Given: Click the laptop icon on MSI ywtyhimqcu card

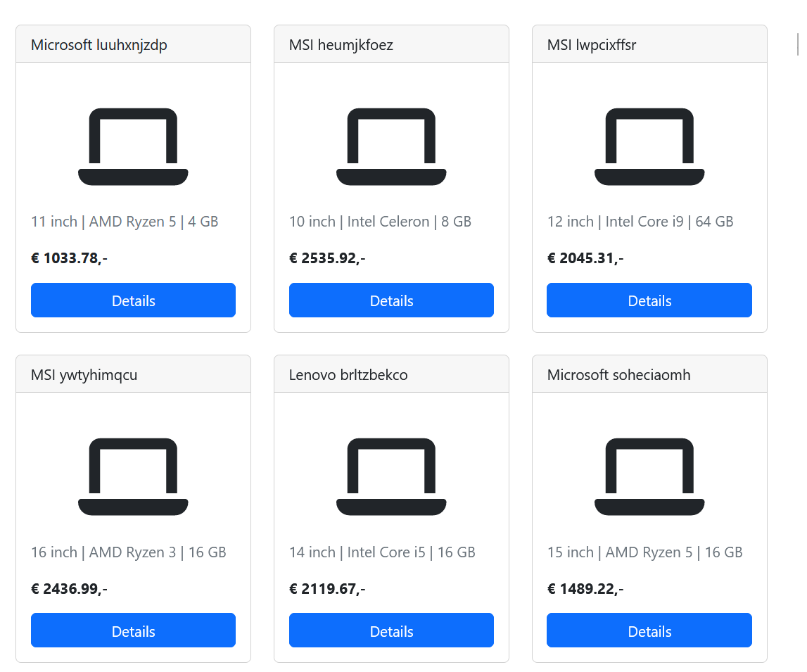Looking at the screenshot, I should pos(133,476).
